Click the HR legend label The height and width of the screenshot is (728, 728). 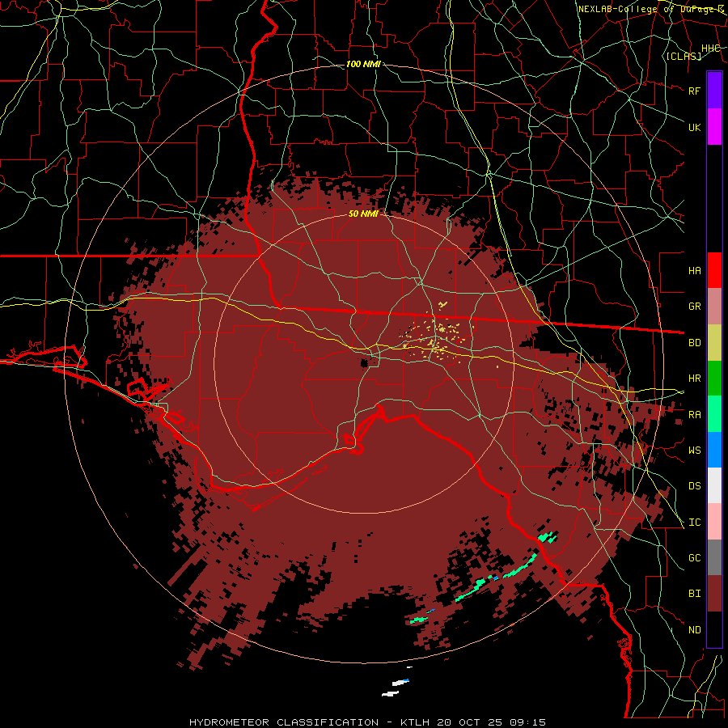point(694,379)
